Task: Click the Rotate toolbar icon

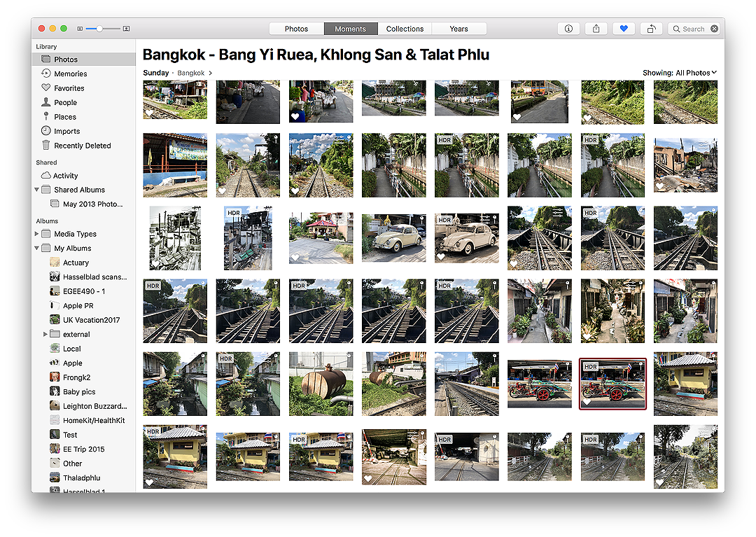Action: pyautogui.click(x=651, y=29)
